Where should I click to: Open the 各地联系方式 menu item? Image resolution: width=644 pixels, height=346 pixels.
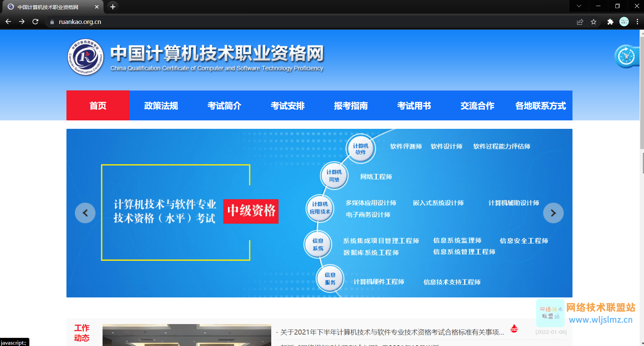pos(540,106)
